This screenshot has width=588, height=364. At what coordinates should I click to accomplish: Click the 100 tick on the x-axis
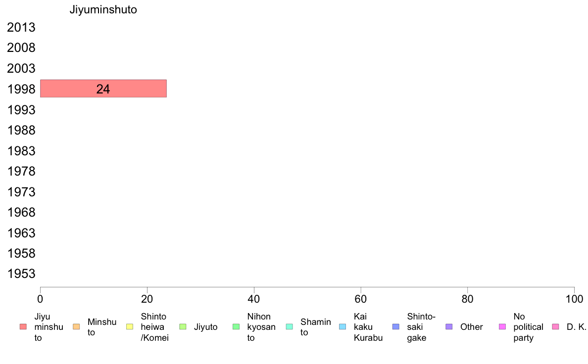tap(574, 299)
